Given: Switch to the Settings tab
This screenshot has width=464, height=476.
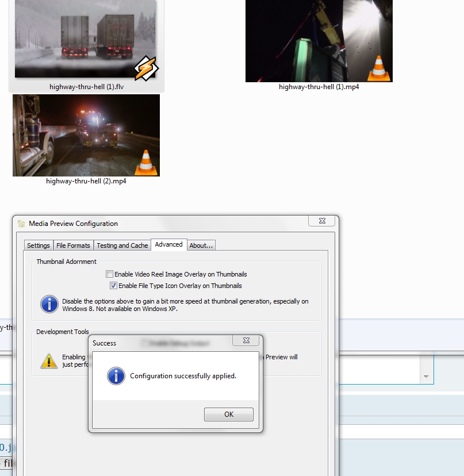Looking at the screenshot, I should click(x=39, y=245).
